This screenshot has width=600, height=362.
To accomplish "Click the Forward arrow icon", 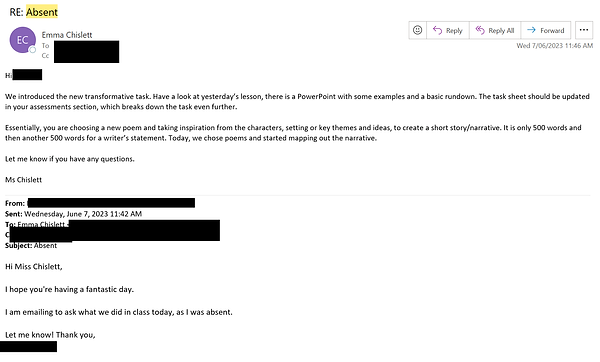I will (x=531, y=30).
